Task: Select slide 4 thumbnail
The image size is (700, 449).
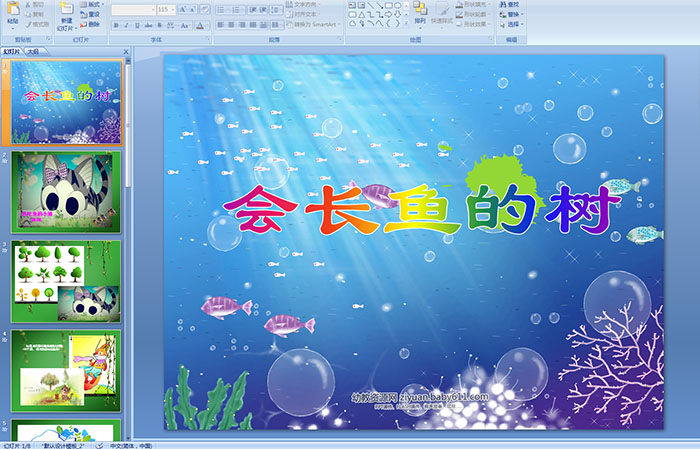Action: coord(66,370)
